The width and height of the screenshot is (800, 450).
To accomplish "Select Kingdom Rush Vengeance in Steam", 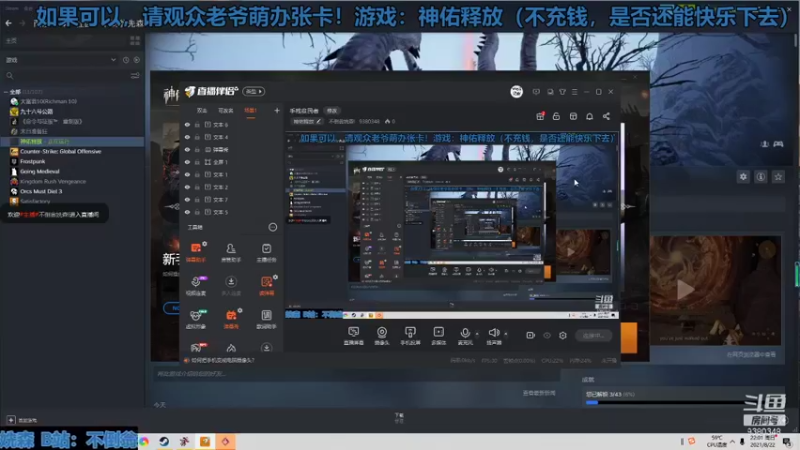I will (53, 182).
